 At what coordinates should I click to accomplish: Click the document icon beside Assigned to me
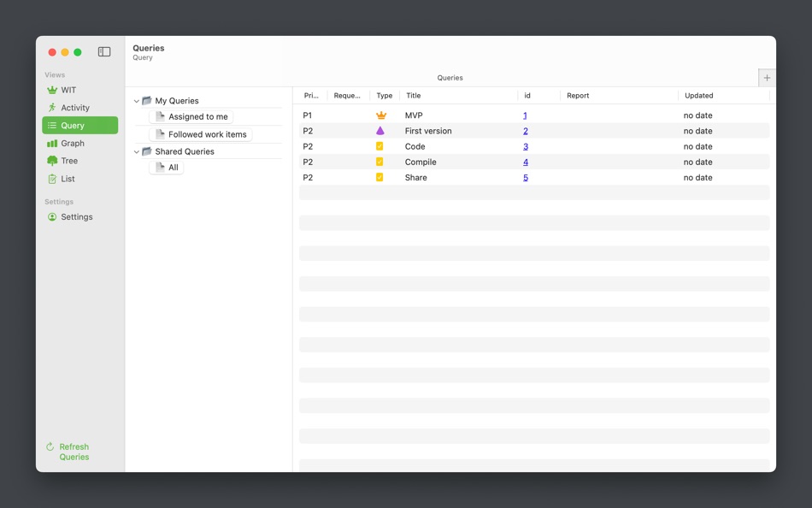coord(160,116)
